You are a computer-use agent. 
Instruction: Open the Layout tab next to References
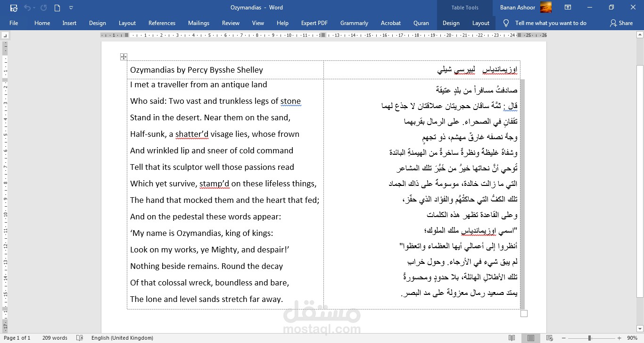(127, 23)
